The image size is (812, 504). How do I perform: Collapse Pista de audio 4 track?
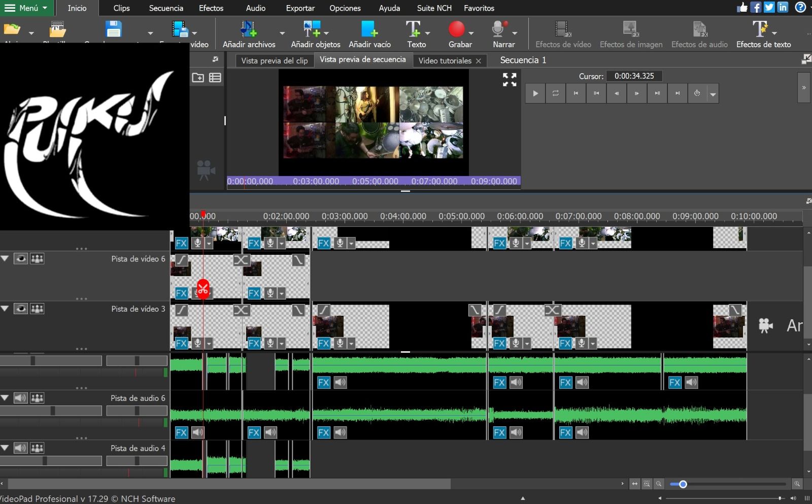[5, 448]
